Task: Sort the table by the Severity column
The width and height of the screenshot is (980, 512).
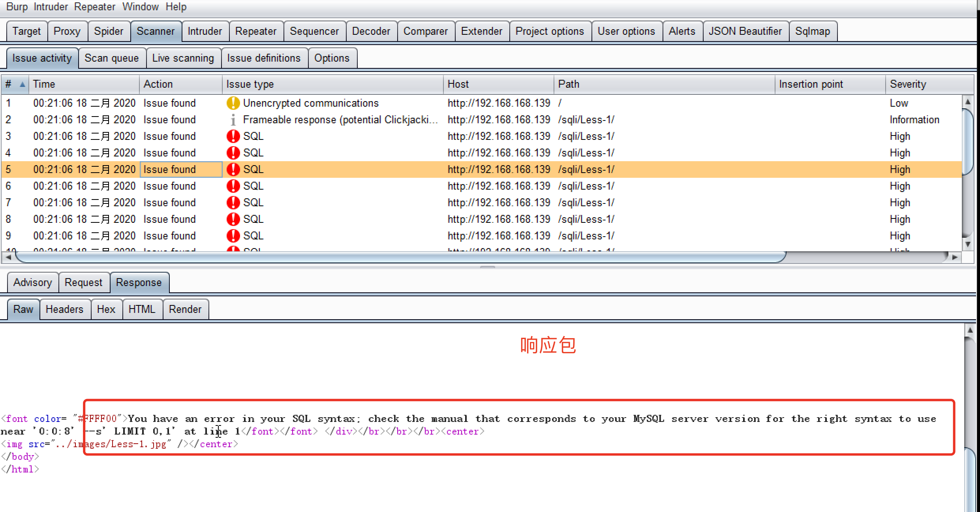Action: (x=907, y=84)
